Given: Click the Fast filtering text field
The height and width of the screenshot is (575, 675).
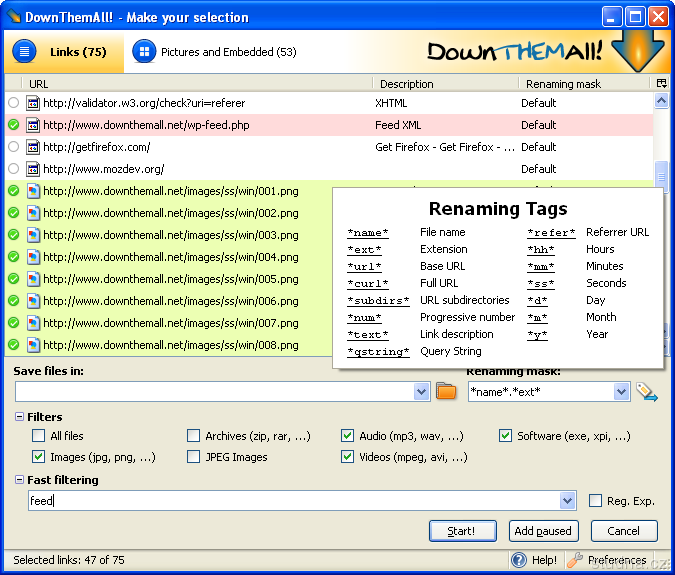Looking at the screenshot, I should tap(290, 501).
